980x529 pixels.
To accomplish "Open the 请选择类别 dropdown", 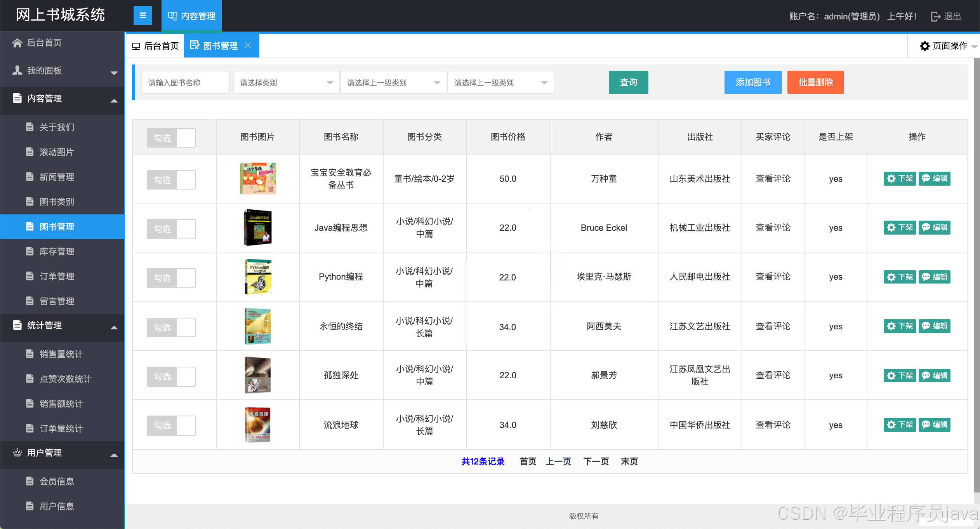I will pyautogui.click(x=286, y=82).
